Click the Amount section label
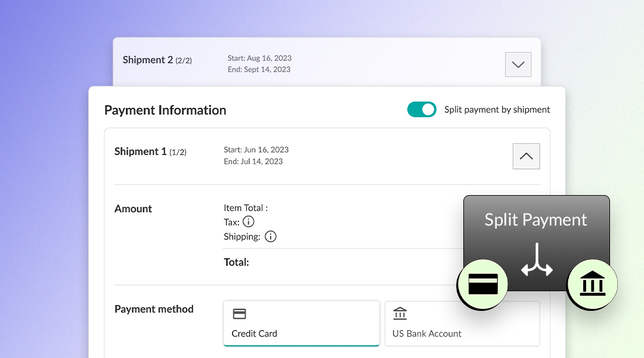Screen dimensions: 644x358 pos(133,209)
